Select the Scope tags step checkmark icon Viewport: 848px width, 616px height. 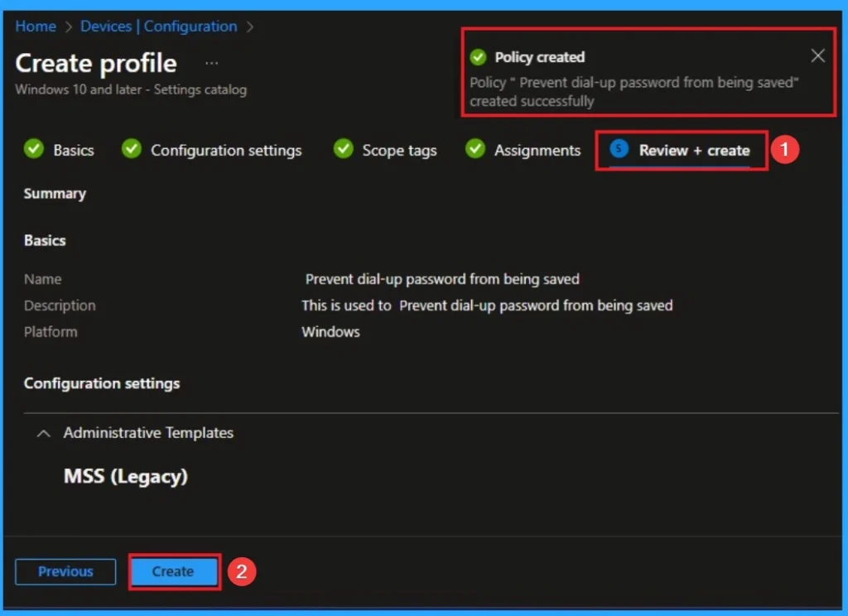344,150
